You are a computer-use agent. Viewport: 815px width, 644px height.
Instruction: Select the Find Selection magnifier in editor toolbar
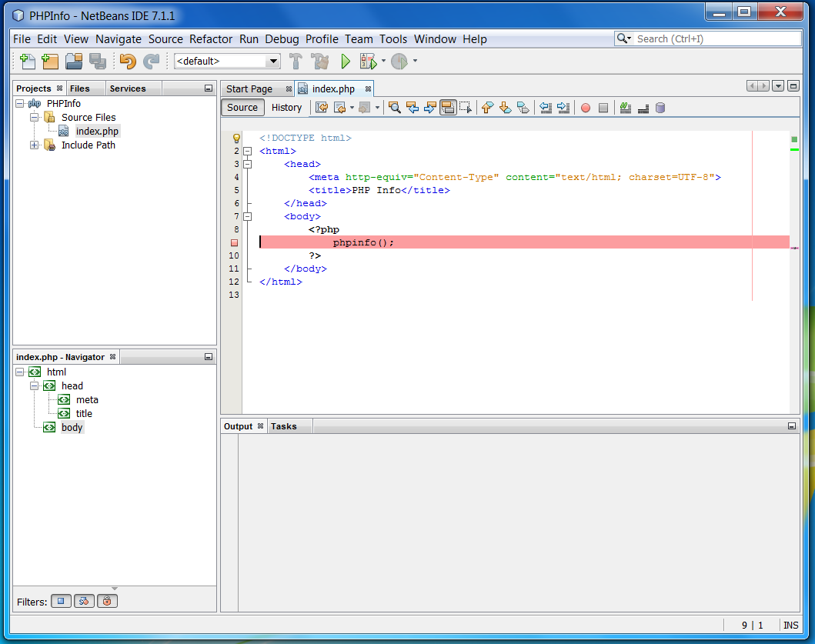tap(394, 108)
